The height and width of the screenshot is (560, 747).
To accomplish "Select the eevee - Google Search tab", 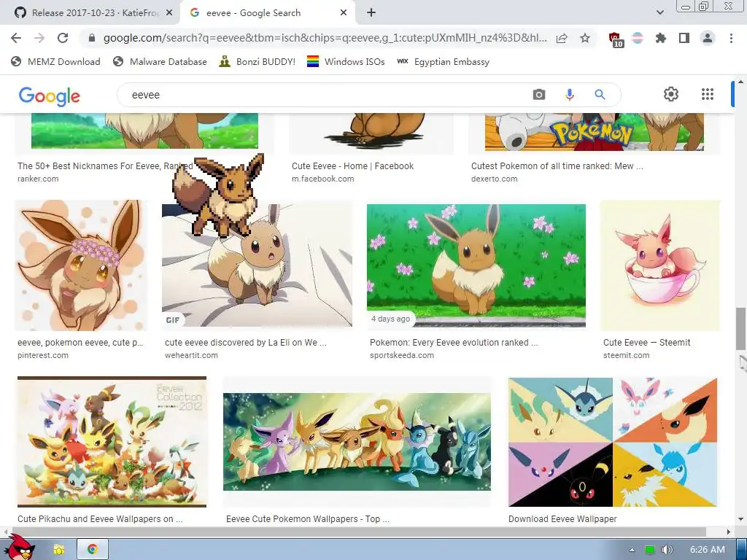I will pos(267,13).
